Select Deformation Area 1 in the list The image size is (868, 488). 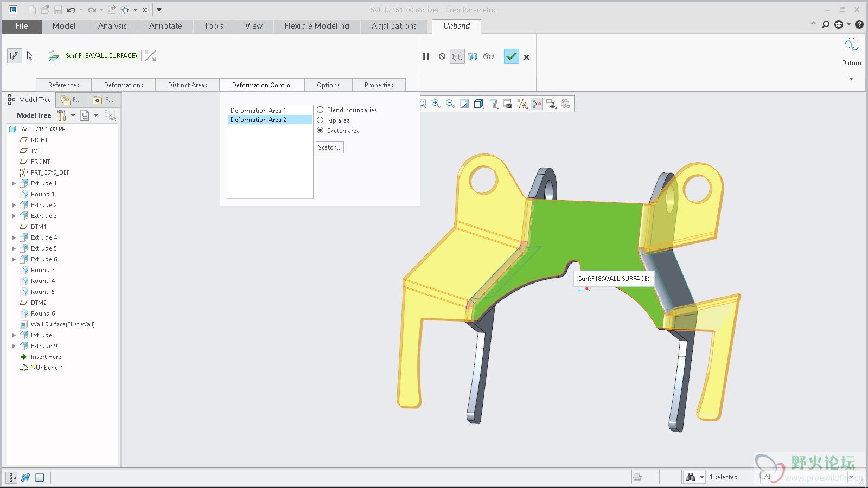(270, 110)
